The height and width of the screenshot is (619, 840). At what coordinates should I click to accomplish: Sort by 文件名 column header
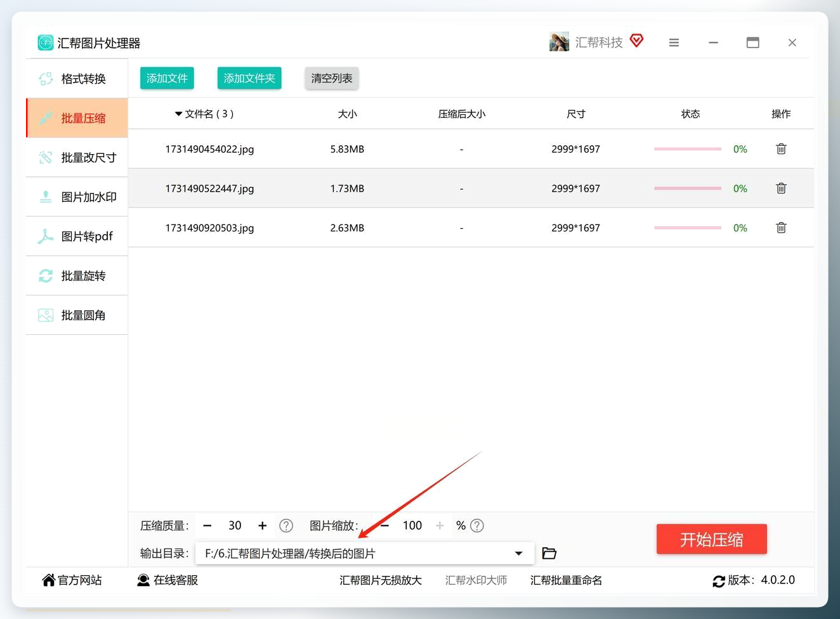[x=204, y=114]
